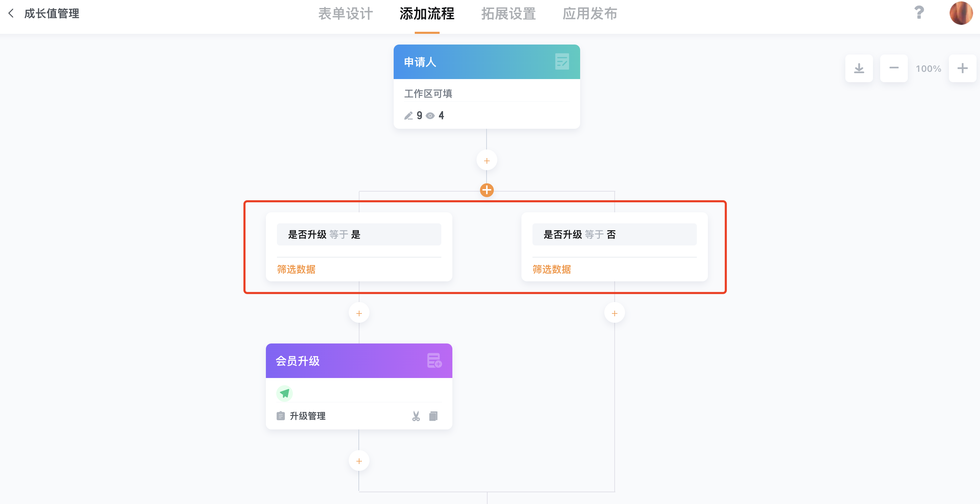Click the form edit icon on 申请人 header
Viewport: 980px width, 504px height.
pos(562,62)
